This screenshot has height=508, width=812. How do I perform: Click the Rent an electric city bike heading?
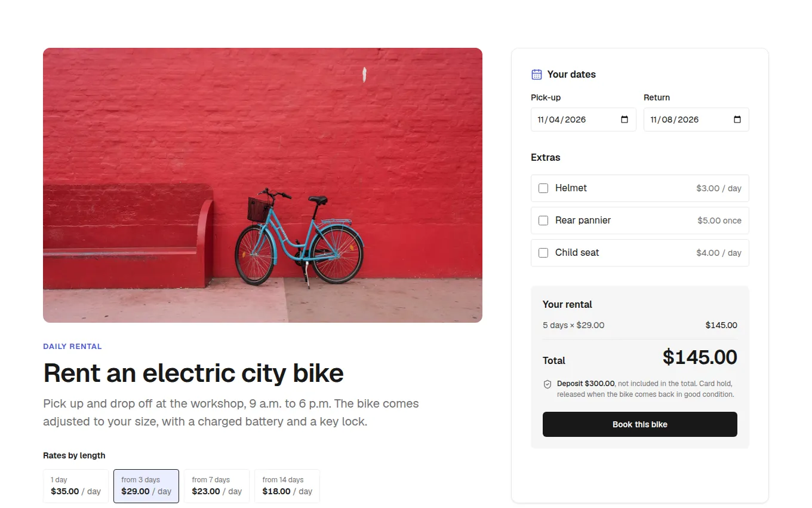click(193, 373)
